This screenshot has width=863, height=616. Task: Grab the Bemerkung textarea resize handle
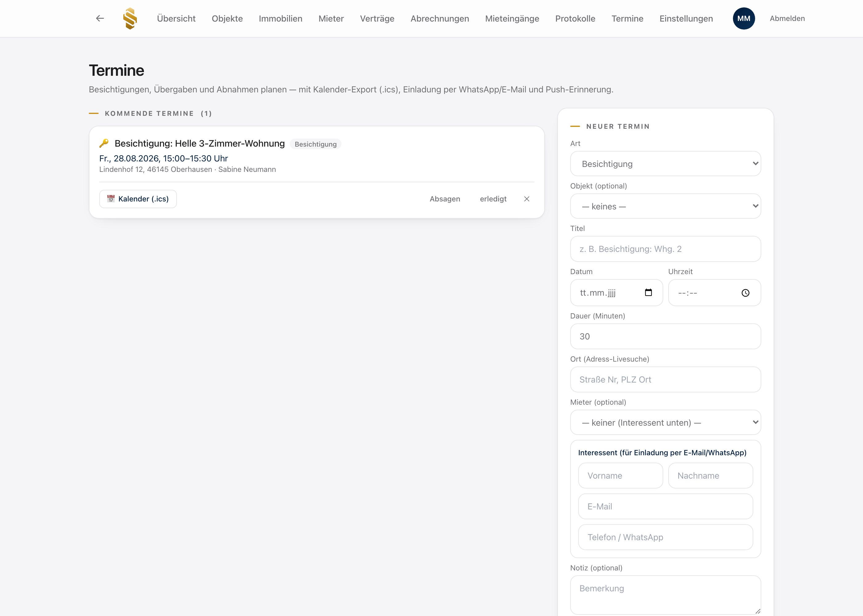tap(758, 611)
